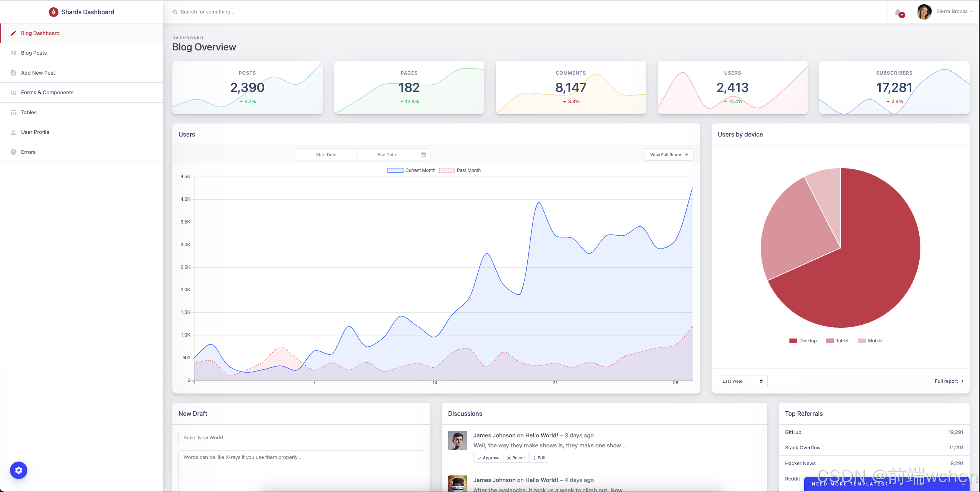Viewport: 980px width, 492px height.
Task: Expand the Sierra Brooks user menu
Action: point(954,12)
